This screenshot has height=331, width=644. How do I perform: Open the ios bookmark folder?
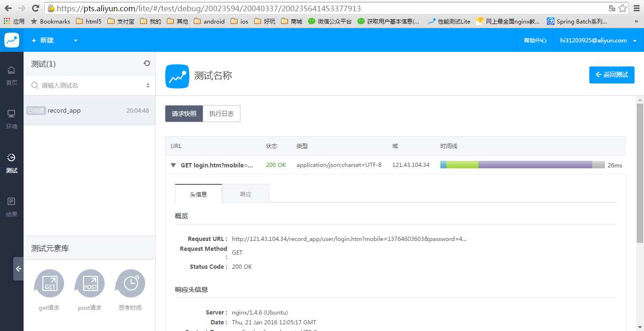pyautogui.click(x=239, y=21)
